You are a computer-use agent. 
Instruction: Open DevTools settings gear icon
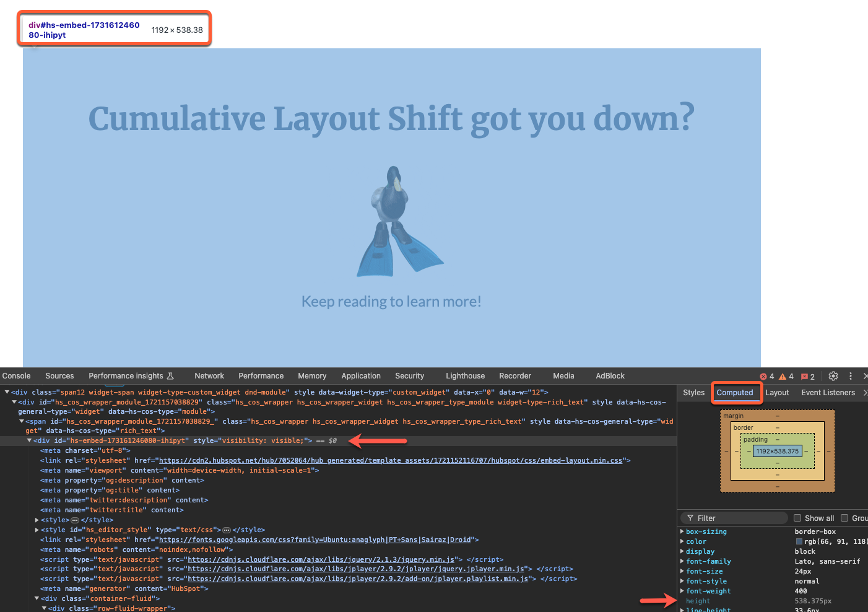pos(833,376)
